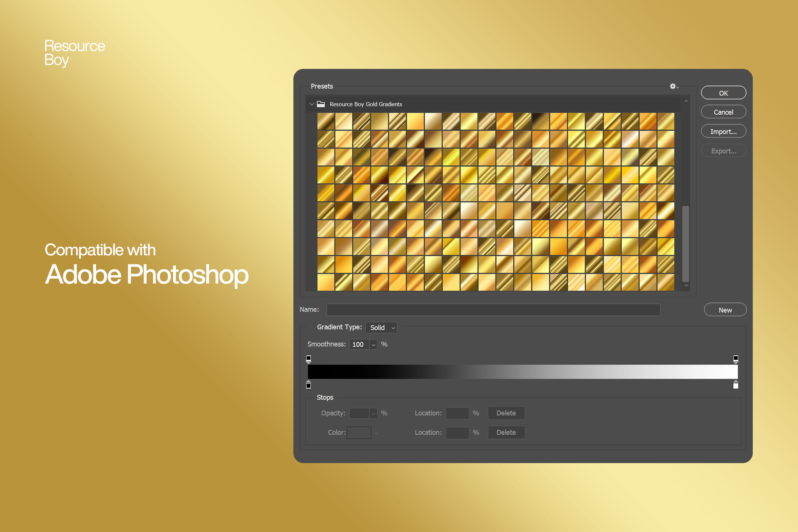
Task: Select the gradient preview bar slider
Action: (x=521, y=371)
